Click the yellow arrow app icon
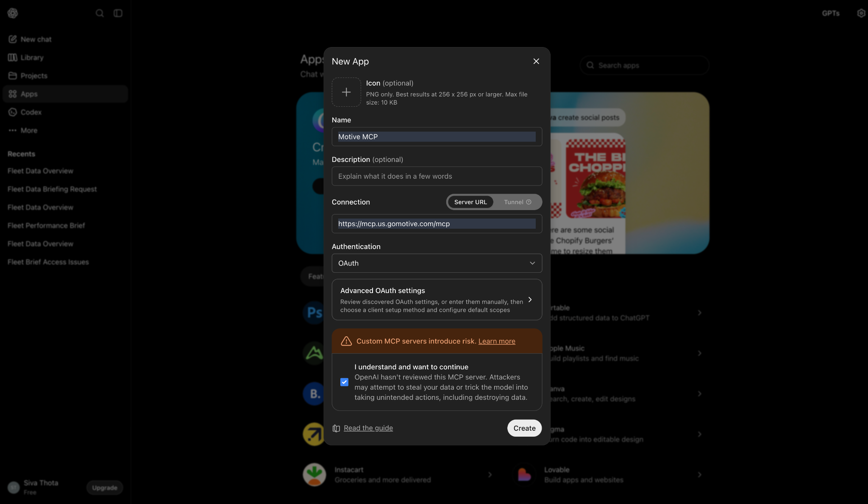 point(313,434)
